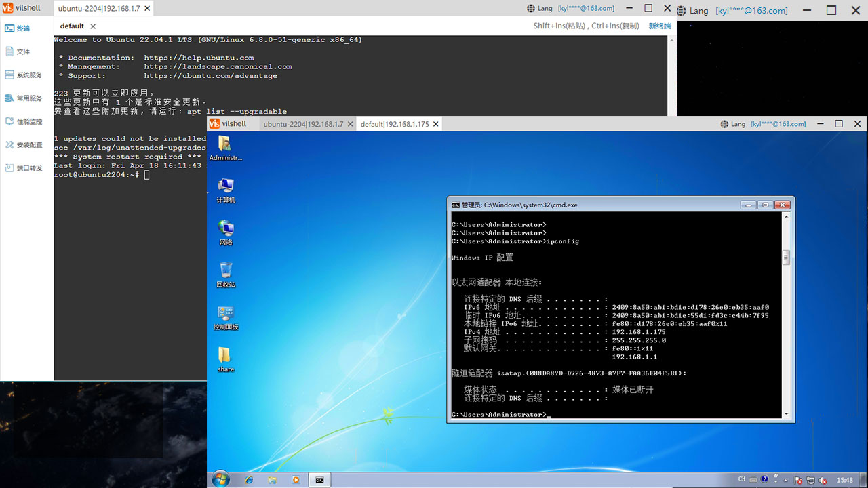
Task: Click the network status icon in the tray
Action: click(x=810, y=480)
